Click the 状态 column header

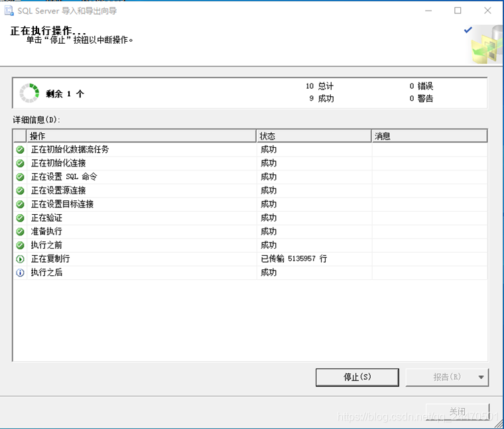click(314, 136)
